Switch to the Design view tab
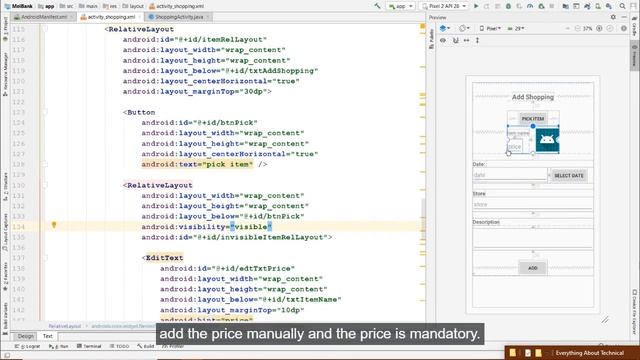 click(25, 336)
